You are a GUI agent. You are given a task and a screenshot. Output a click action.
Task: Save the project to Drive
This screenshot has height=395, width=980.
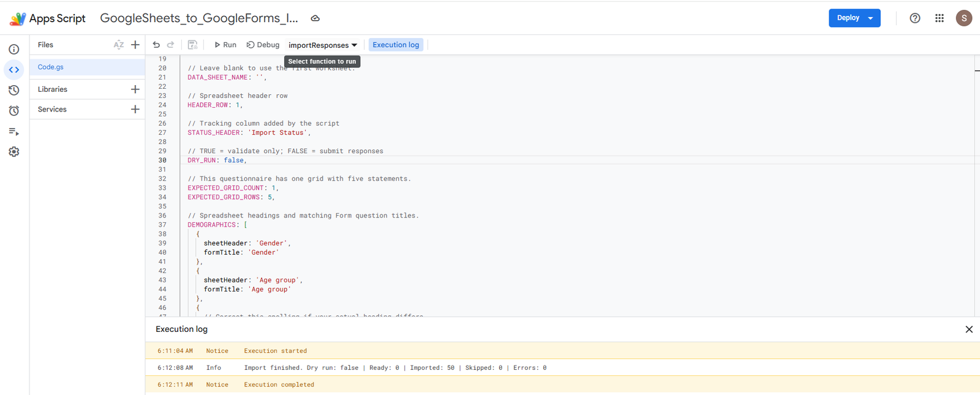[x=192, y=45]
